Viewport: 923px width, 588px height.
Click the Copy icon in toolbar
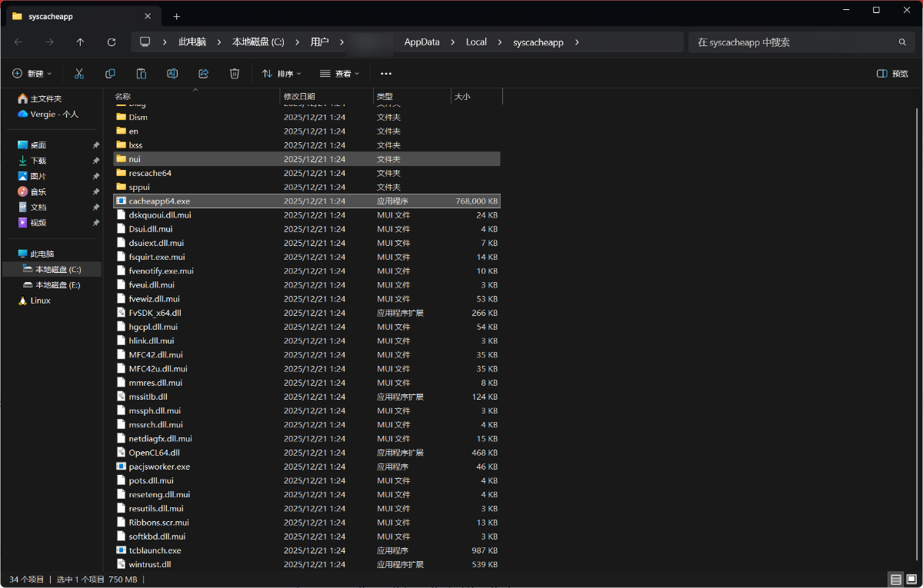tap(110, 74)
